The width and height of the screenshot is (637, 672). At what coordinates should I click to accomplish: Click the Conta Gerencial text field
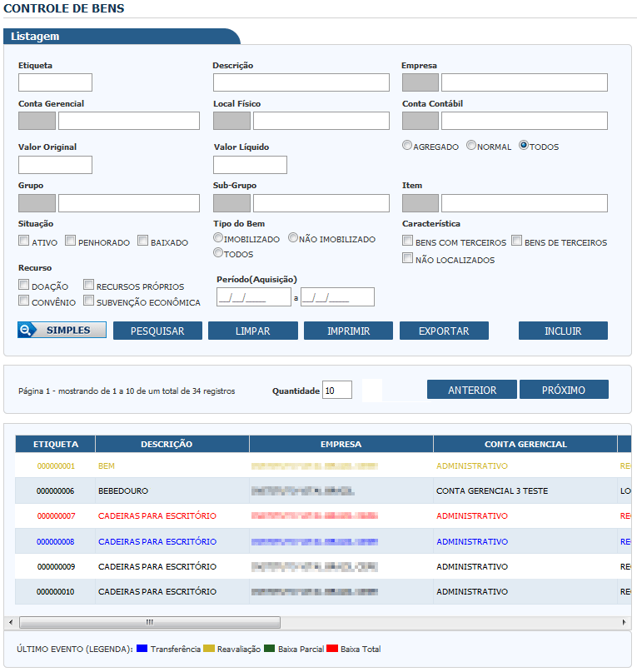129,121
